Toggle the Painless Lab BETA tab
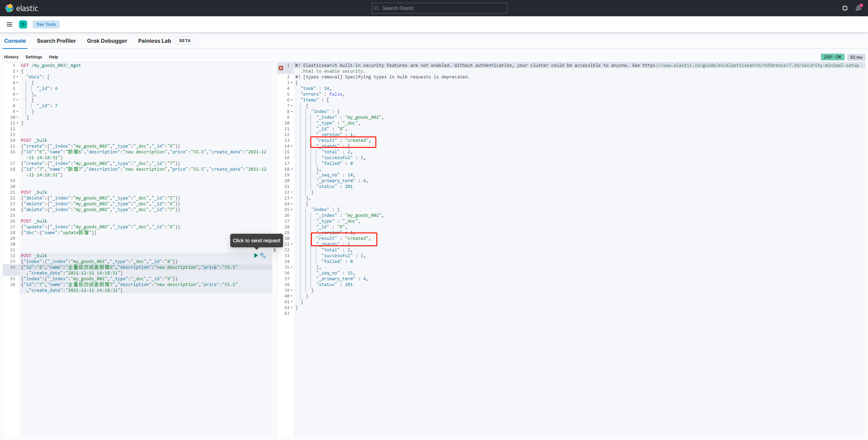Image resolution: width=868 pixels, height=440 pixels. [x=155, y=40]
